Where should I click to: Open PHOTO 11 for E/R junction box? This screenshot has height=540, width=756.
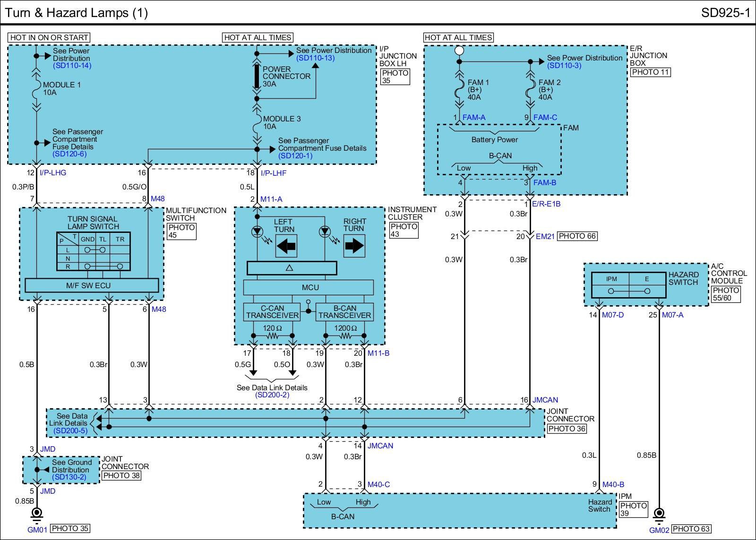coord(650,72)
